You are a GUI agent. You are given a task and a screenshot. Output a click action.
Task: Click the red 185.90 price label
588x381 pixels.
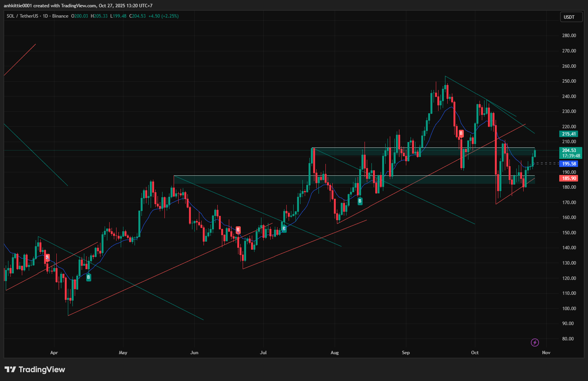tap(569, 178)
